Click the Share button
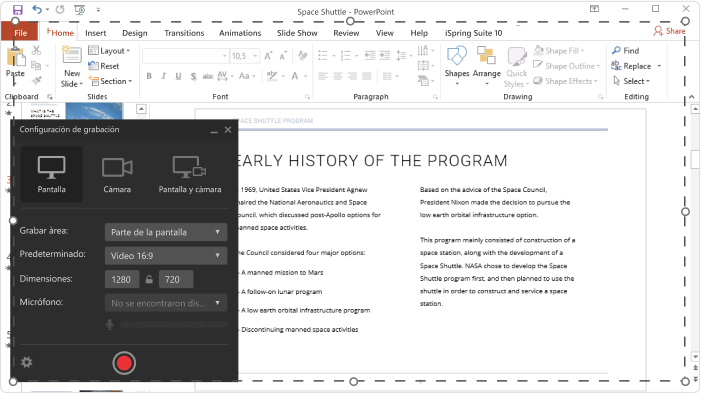 pos(669,31)
